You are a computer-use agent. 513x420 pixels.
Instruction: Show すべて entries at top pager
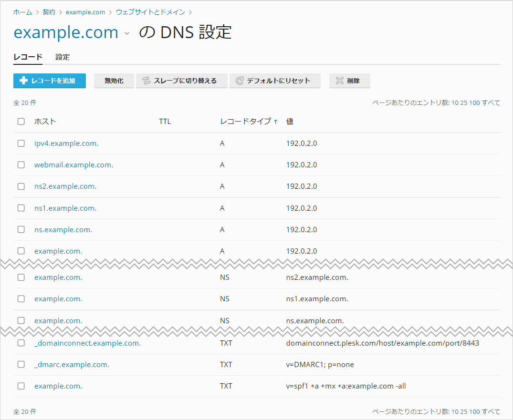pos(491,102)
